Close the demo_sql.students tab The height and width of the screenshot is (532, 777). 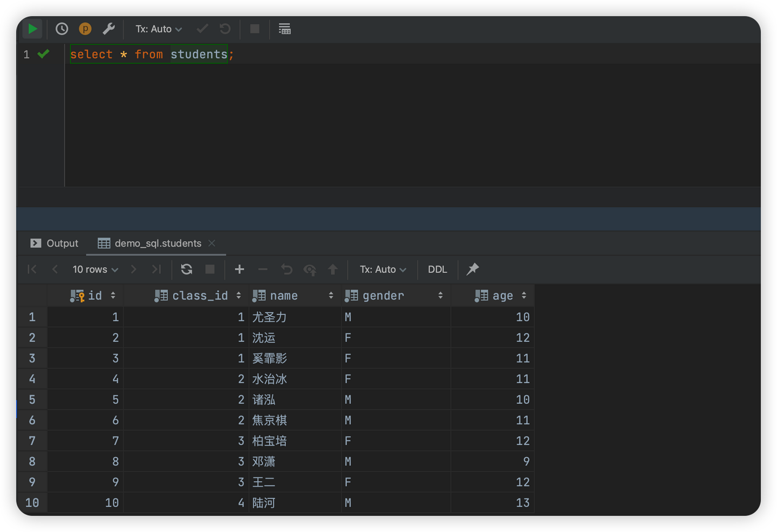pyautogui.click(x=212, y=243)
